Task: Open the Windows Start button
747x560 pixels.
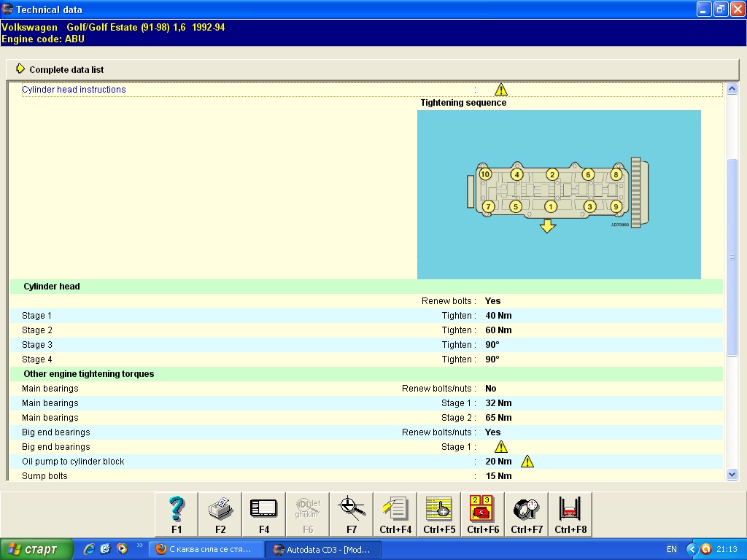Action: click(x=36, y=549)
